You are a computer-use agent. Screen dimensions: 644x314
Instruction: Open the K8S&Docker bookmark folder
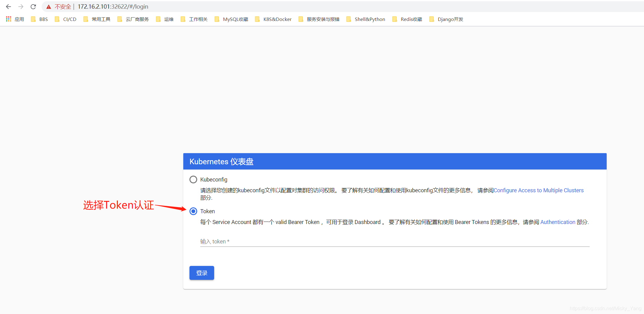pyautogui.click(x=273, y=19)
